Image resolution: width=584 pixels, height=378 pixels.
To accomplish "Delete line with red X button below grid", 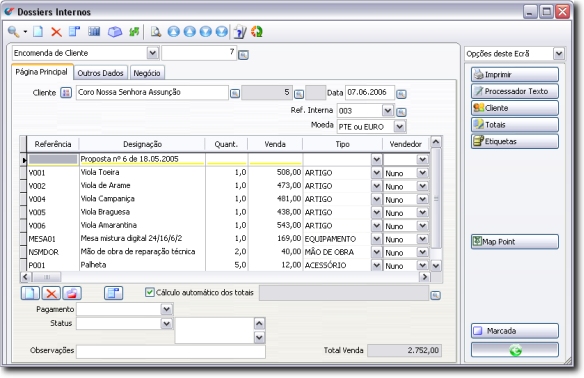I will [x=51, y=293].
